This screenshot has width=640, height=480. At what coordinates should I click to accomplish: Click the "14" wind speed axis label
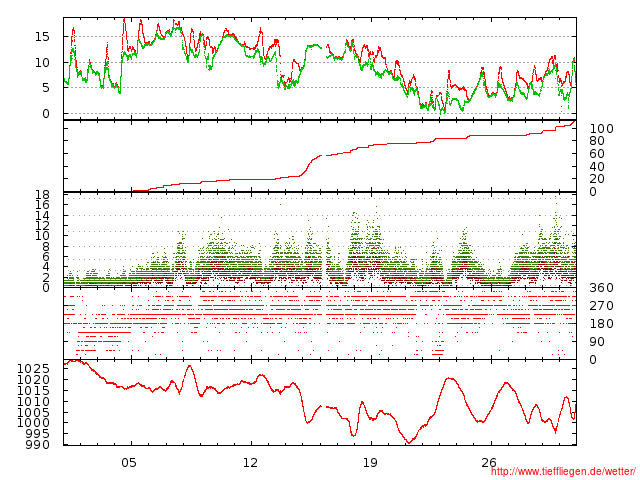(x=42, y=216)
